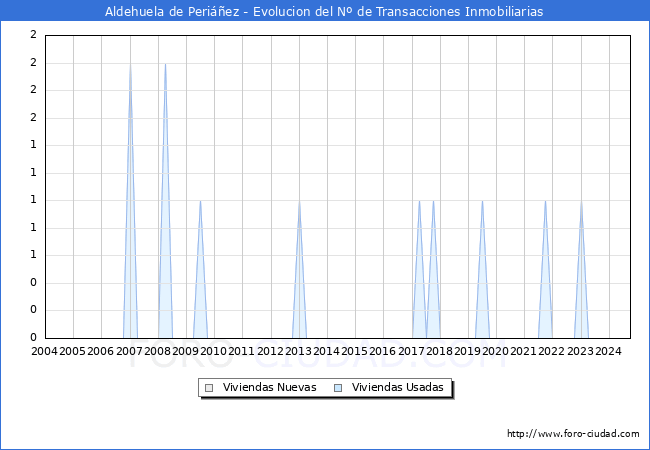
Task: Click the 2004 x-axis label
Action: pos(44,351)
